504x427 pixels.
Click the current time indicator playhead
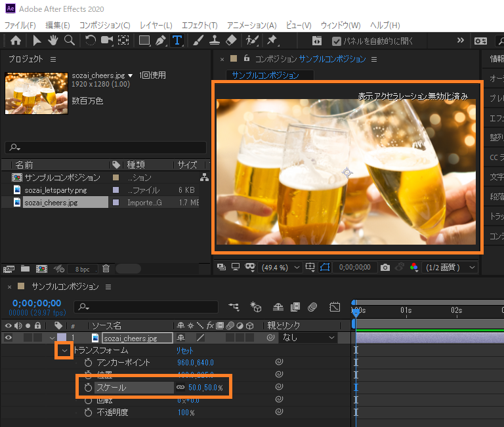[355, 312]
